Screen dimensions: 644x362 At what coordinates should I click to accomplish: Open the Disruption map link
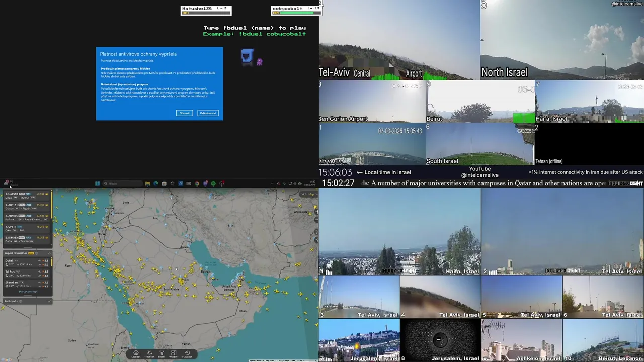[x=28, y=292]
